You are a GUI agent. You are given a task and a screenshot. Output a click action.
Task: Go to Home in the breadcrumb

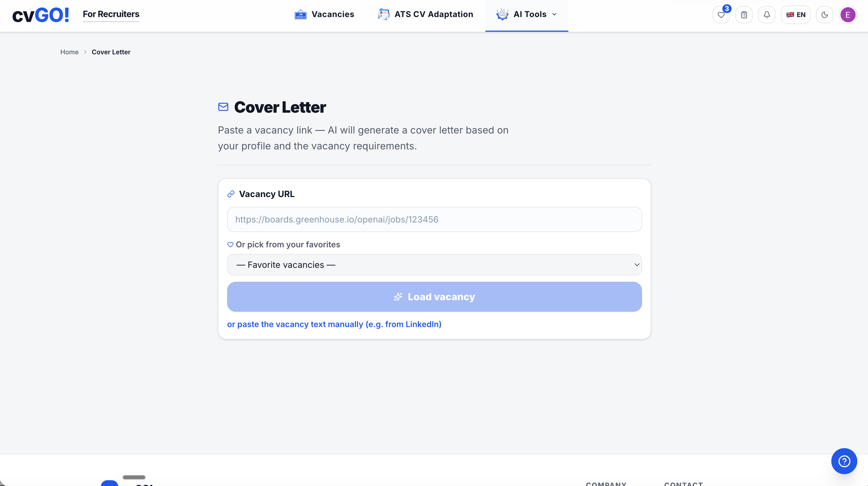tap(69, 52)
